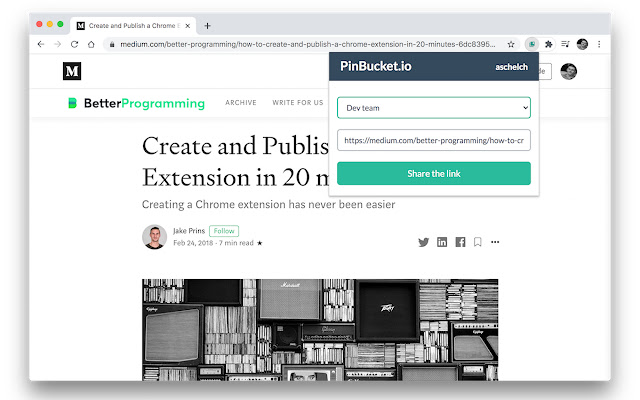Image resolution: width=640 pixels, height=400 pixels.
Task: Open the media control playlist icon
Action: click(x=565, y=44)
